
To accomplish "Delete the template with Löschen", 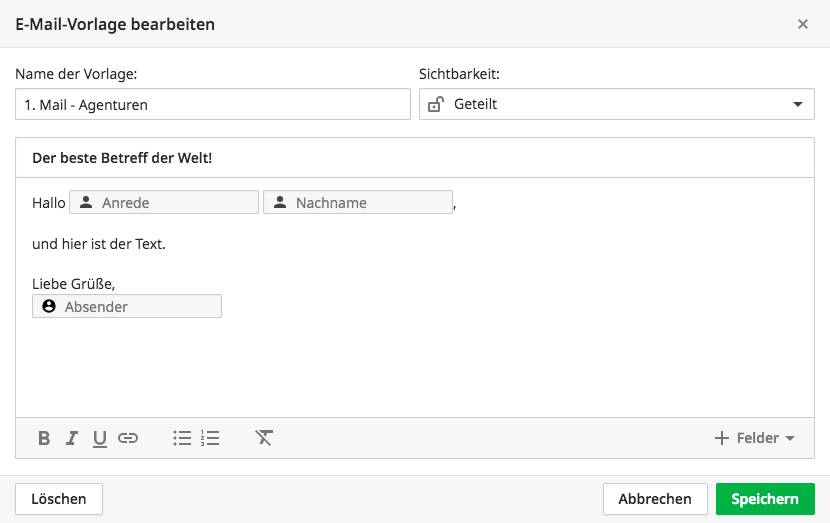I will [x=59, y=499].
